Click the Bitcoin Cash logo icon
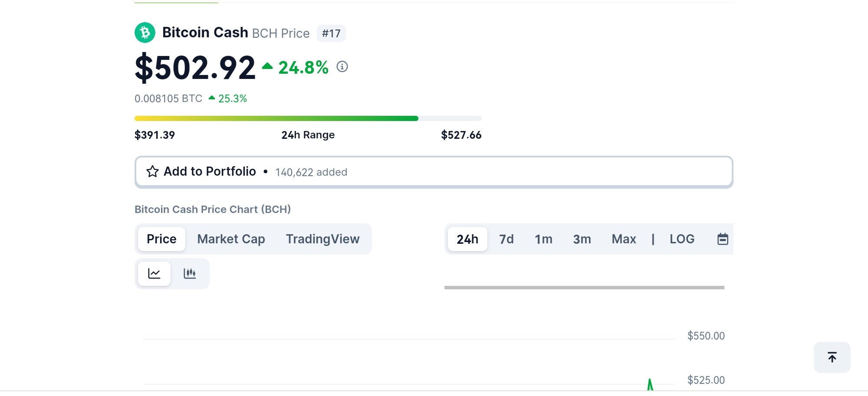868x396 pixels. pyautogui.click(x=145, y=33)
